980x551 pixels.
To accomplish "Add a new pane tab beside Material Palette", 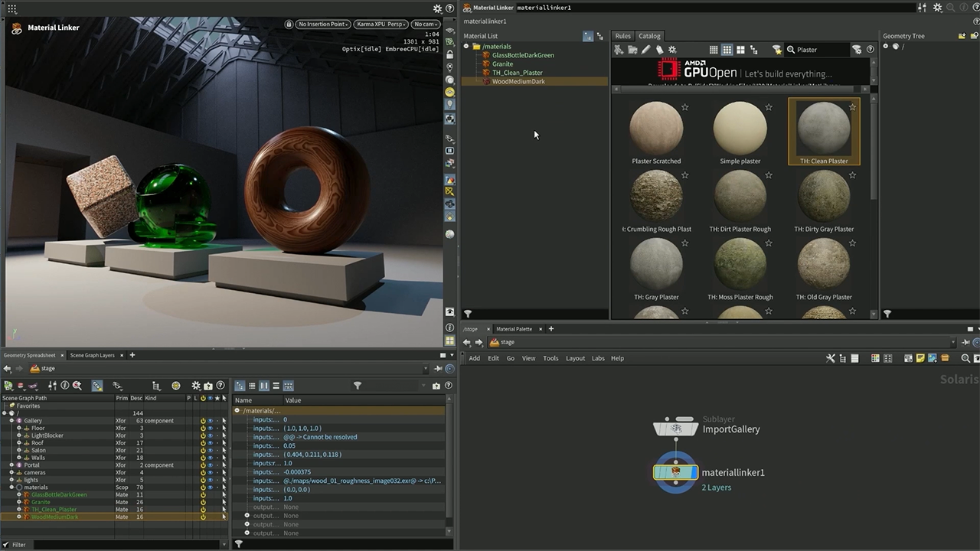I will coord(550,329).
